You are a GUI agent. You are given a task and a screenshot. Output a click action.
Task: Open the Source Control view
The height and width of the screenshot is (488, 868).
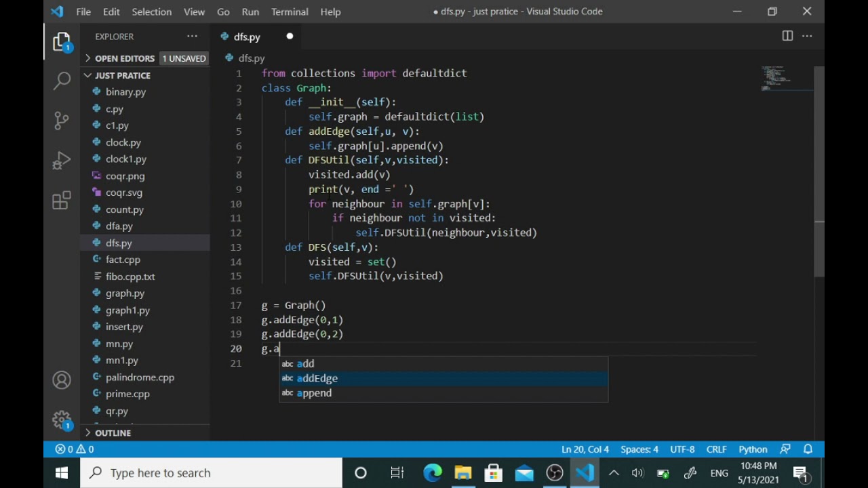pyautogui.click(x=62, y=121)
